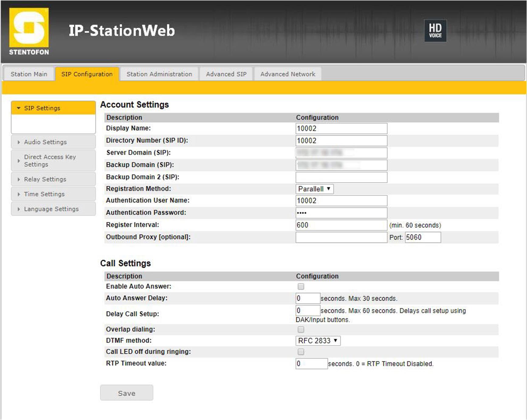Focus the Outbound Proxy Port field
527x420 pixels.
pos(422,237)
